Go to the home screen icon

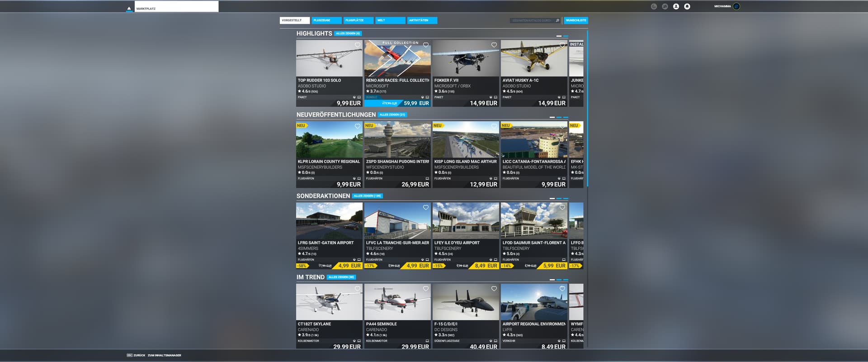coord(129,8)
